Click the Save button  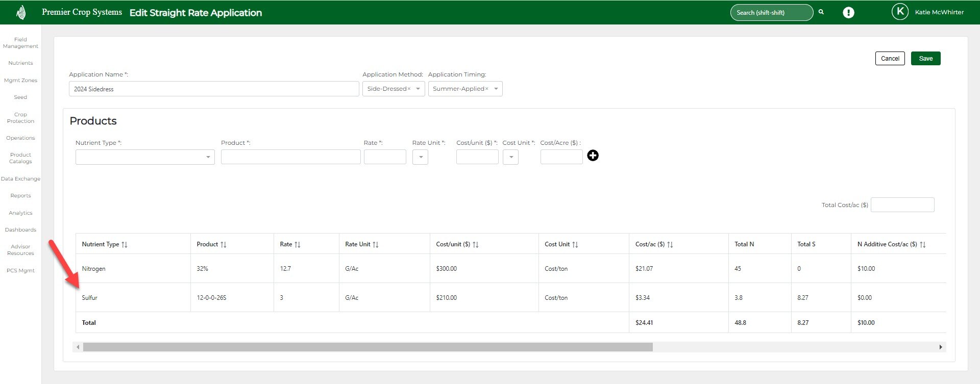925,59
